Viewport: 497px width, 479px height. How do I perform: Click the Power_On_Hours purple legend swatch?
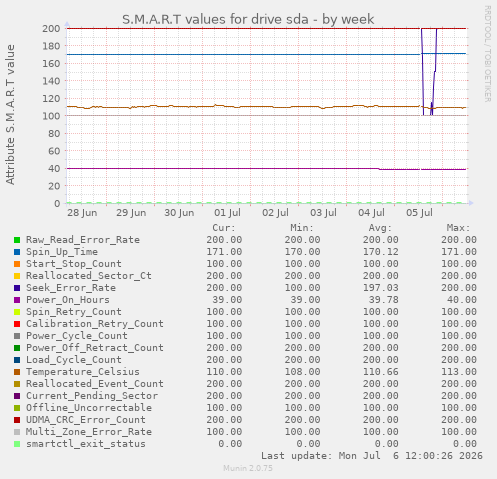(x=17, y=300)
